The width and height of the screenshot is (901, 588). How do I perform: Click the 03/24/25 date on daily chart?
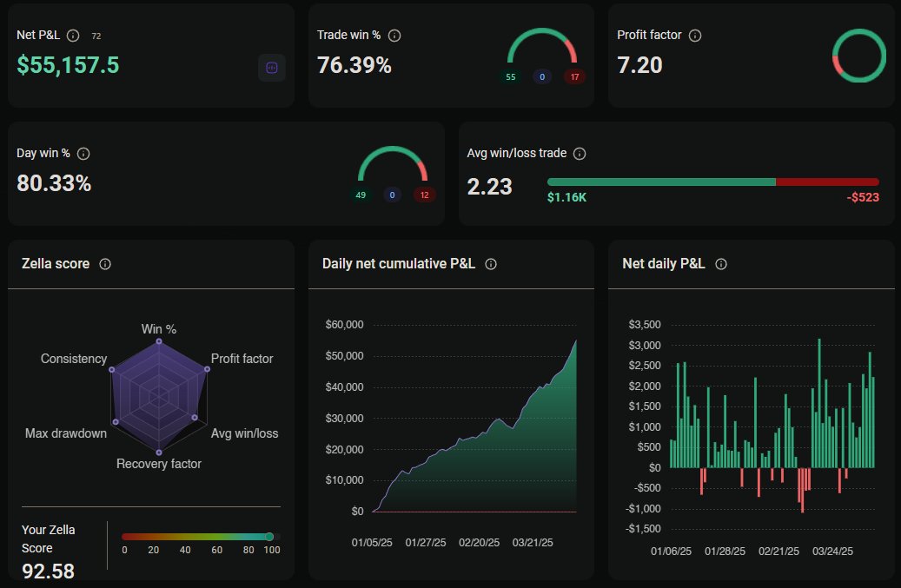832,552
